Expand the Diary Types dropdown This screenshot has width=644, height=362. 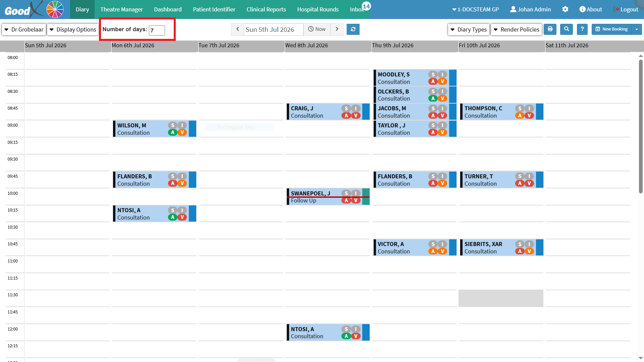click(x=469, y=29)
